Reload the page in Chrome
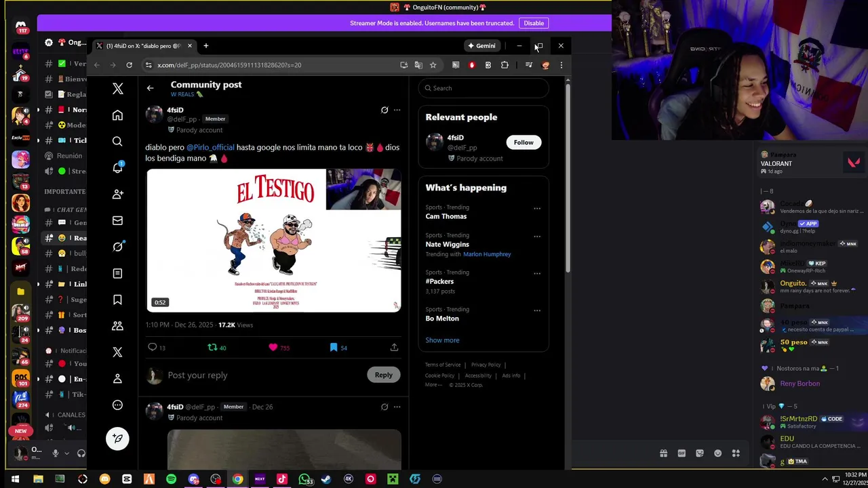Viewport: 868px width, 488px height. click(x=130, y=65)
